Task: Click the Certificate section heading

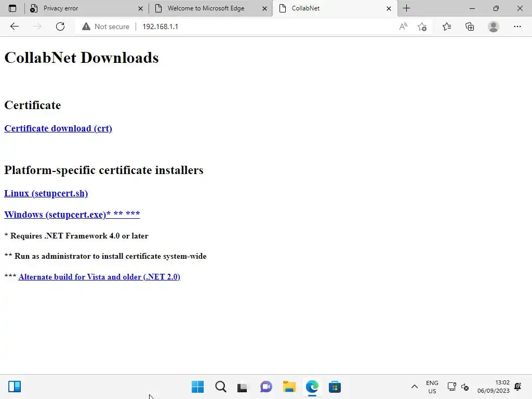Action: tap(33, 105)
